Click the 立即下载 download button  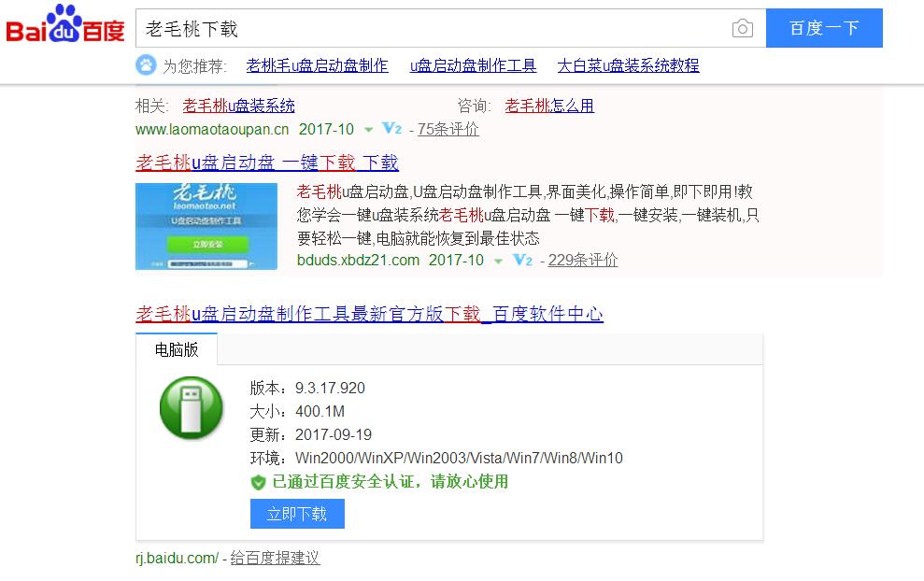click(297, 514)
